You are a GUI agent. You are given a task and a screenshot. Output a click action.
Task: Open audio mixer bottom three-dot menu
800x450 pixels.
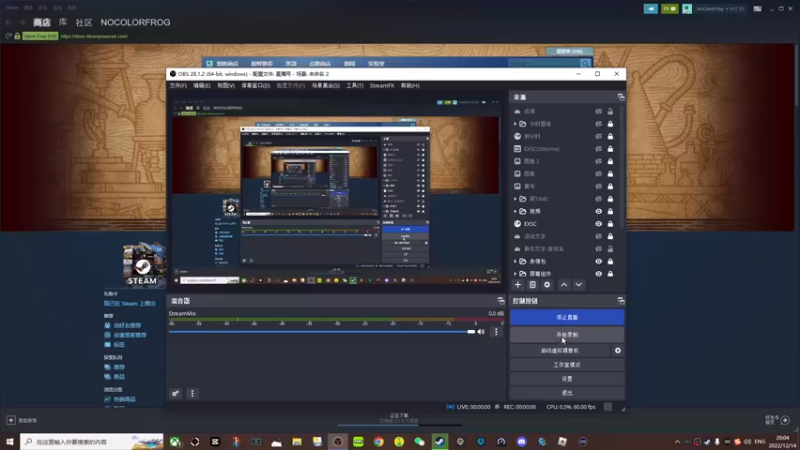click(192, 393)
